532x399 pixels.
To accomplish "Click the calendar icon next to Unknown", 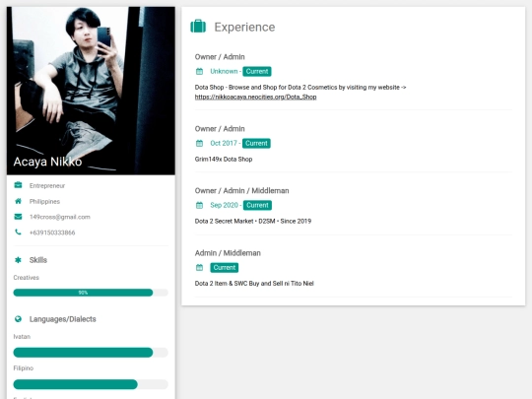I will point(199,72).
